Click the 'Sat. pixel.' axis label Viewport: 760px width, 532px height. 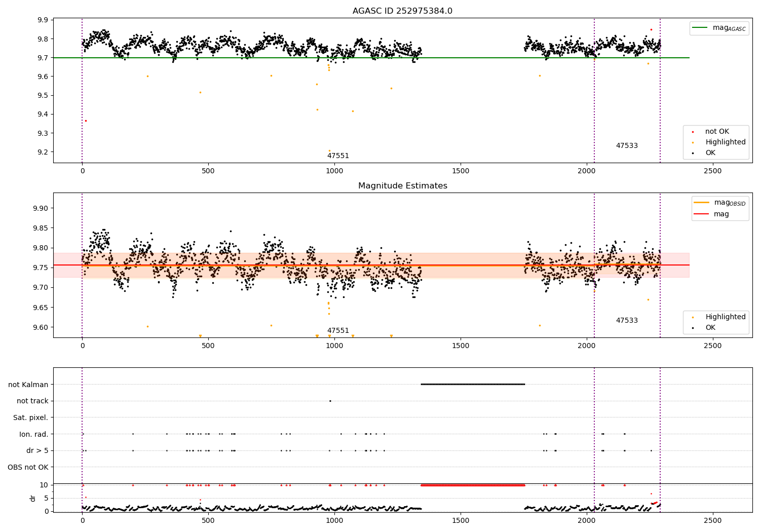pyautogui.click(x=31, y=417)
